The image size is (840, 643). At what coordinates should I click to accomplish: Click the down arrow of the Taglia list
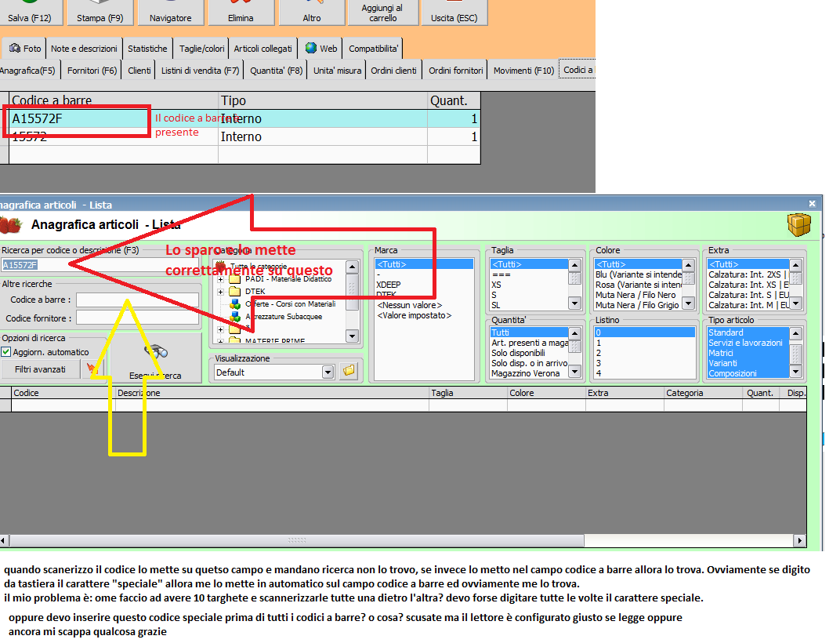574,303
